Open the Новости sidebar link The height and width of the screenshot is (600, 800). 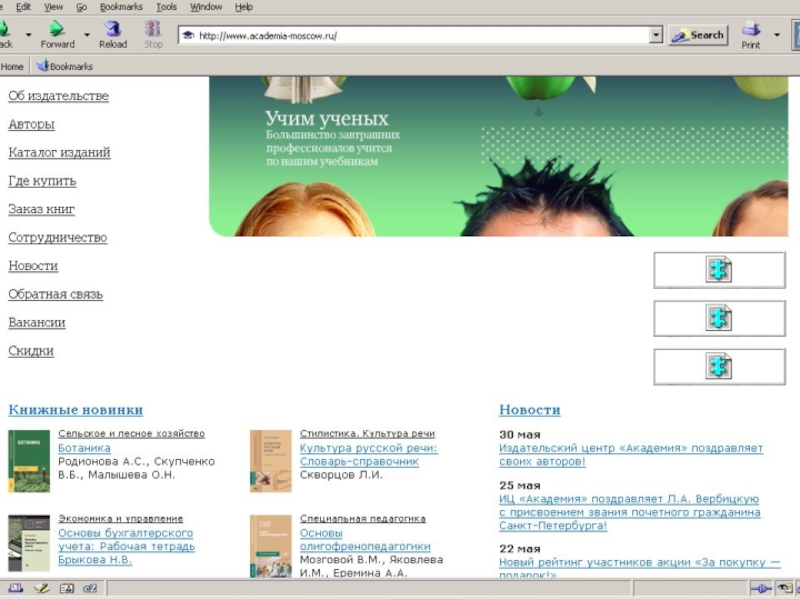[33, 266]
